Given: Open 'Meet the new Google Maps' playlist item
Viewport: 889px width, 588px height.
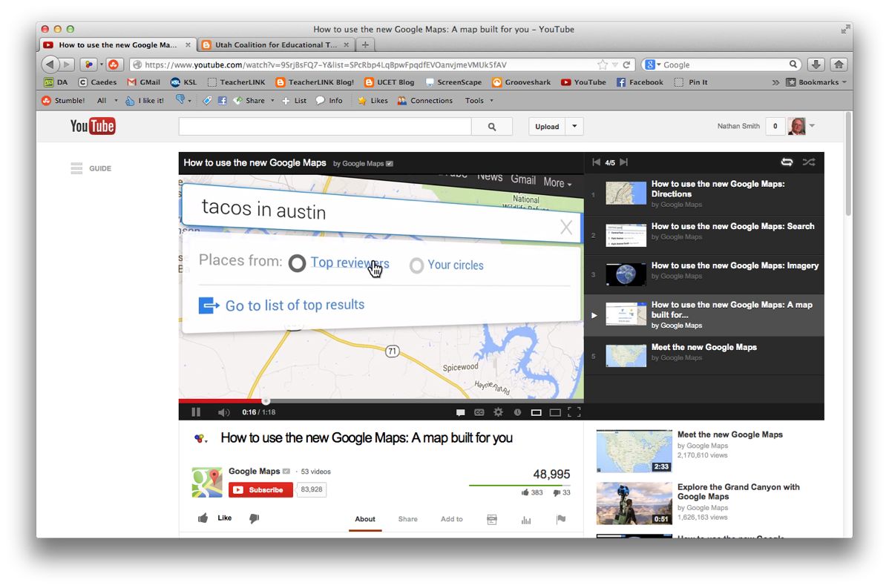Looking at the screenshot, I should (x=704, y=354).
